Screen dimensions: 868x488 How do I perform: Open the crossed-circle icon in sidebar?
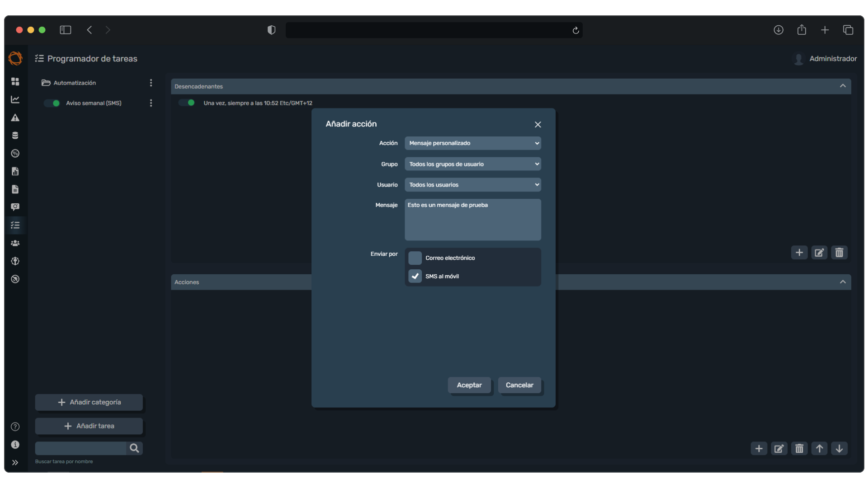[x=15, y=279]
